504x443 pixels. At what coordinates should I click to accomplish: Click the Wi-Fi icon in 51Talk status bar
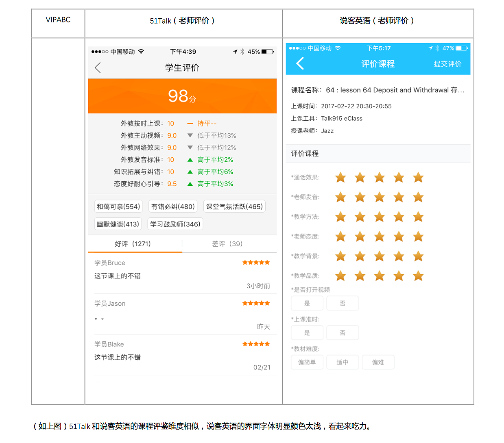coord(141,51)
